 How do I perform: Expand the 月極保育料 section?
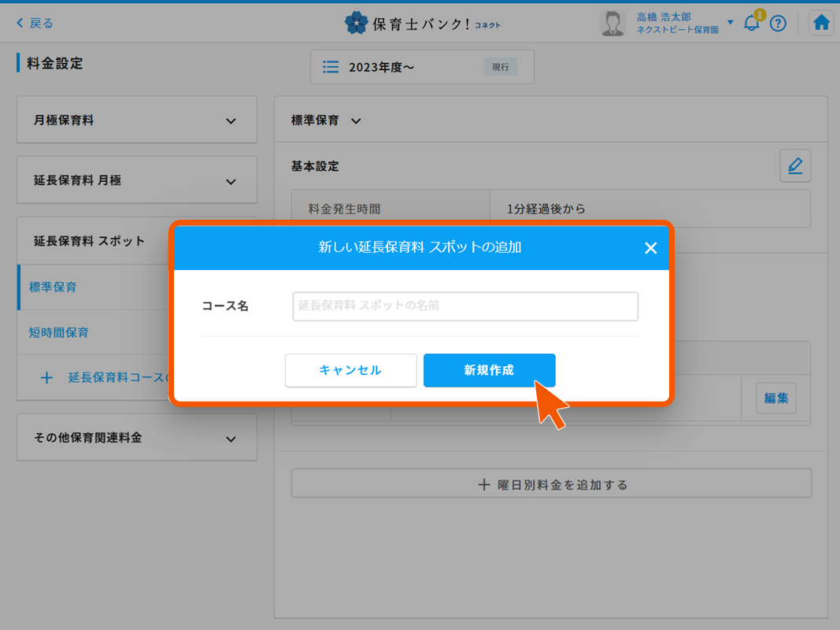click(x=136, y=119)
